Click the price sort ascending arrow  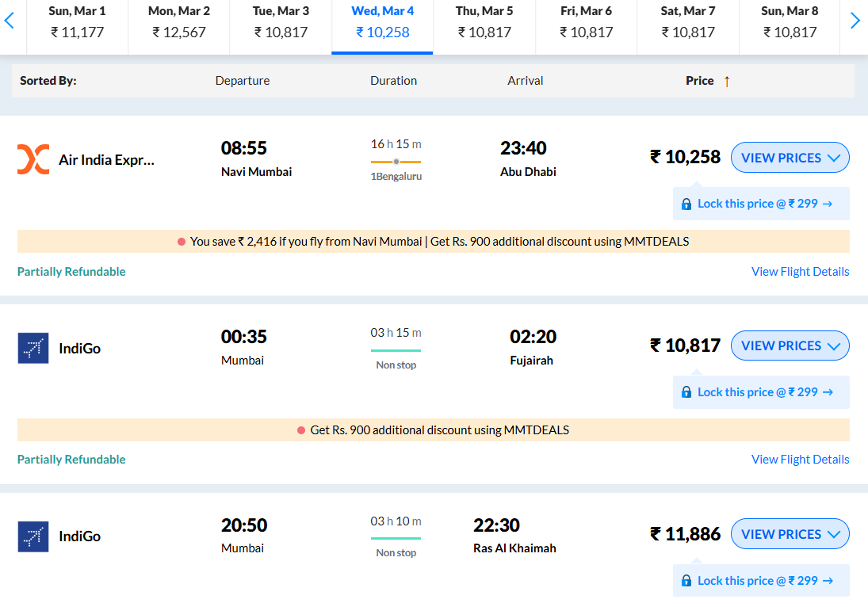click(727, 82)
